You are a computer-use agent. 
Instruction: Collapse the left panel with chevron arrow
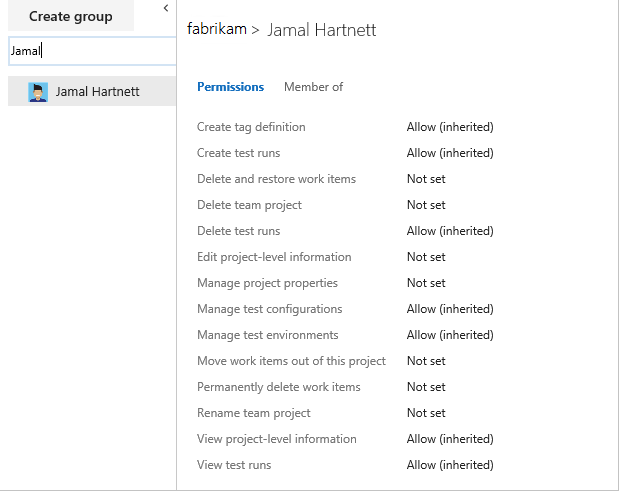165,9
